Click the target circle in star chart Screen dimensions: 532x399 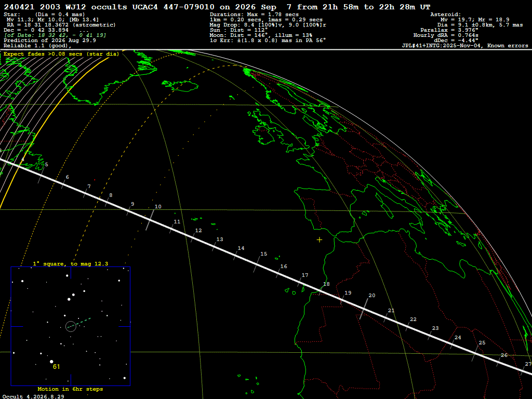(71, 326)
